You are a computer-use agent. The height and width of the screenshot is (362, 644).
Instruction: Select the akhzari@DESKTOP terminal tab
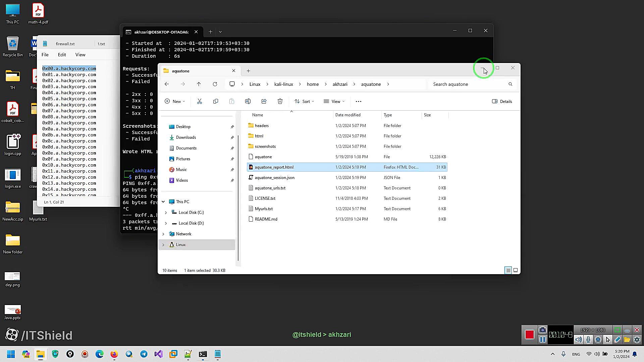[x=162, y=32]
